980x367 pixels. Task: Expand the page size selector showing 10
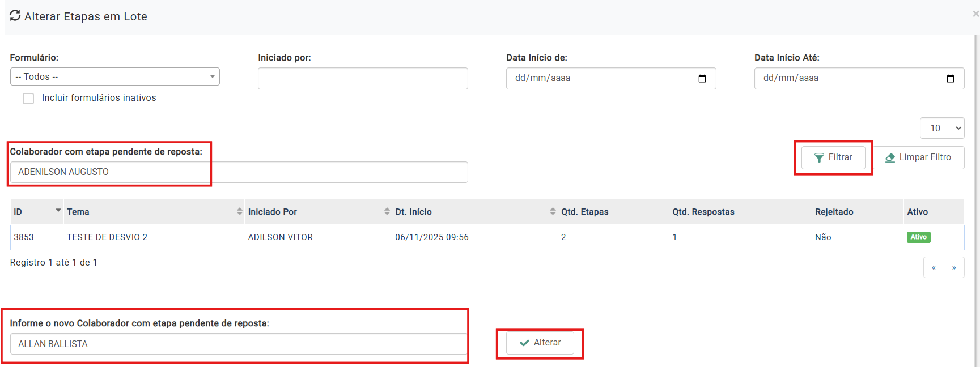(x=941, y=128)
